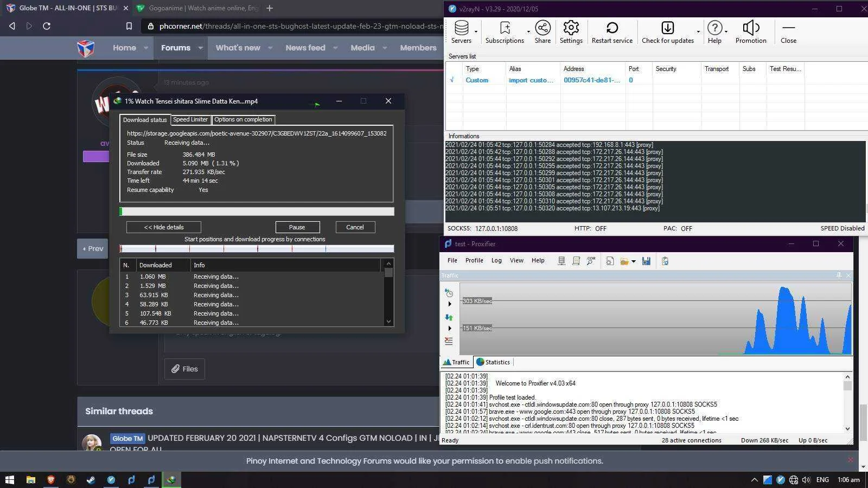Image resolution: width=868 pixels, height=488 pixels.
Task: Switch to the Speed Limiter tab
Action: (190, 119)
